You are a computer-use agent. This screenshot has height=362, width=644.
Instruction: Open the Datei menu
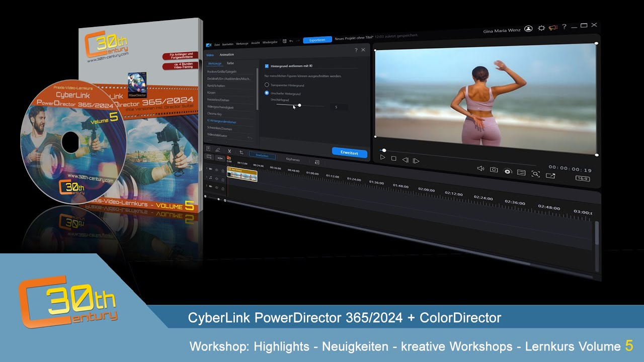click(217, 45)
